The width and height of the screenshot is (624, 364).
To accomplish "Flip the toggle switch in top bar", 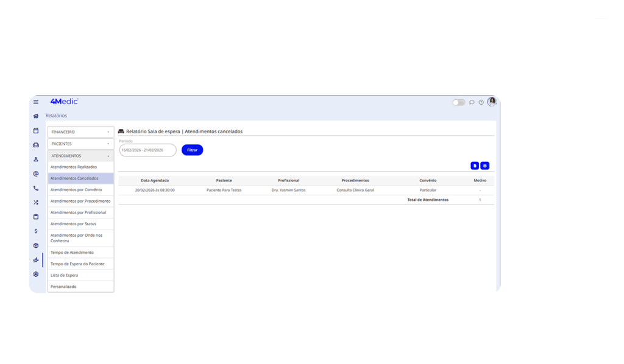I will pos(458,102).
